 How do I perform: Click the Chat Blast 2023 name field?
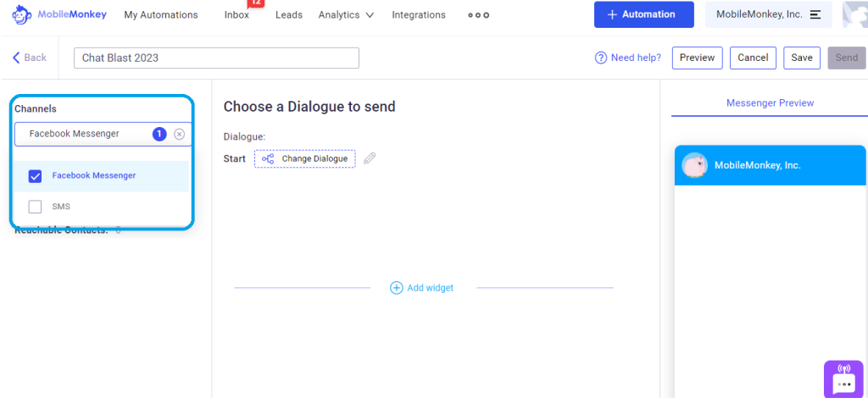(x=216, y=58)
